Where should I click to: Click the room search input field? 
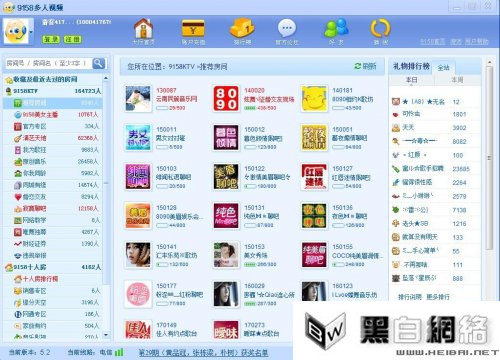(x=49, y=63)
